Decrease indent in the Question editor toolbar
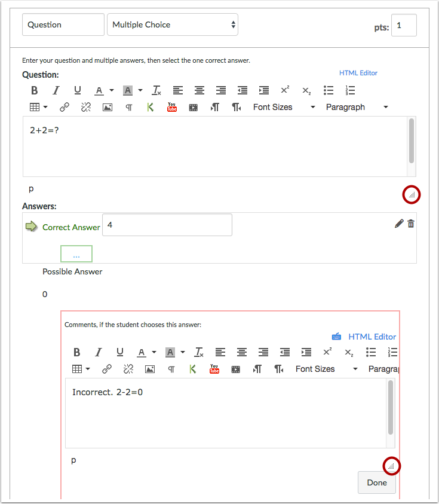The width and height of the screenshot is (439, 504). [242, 90]
